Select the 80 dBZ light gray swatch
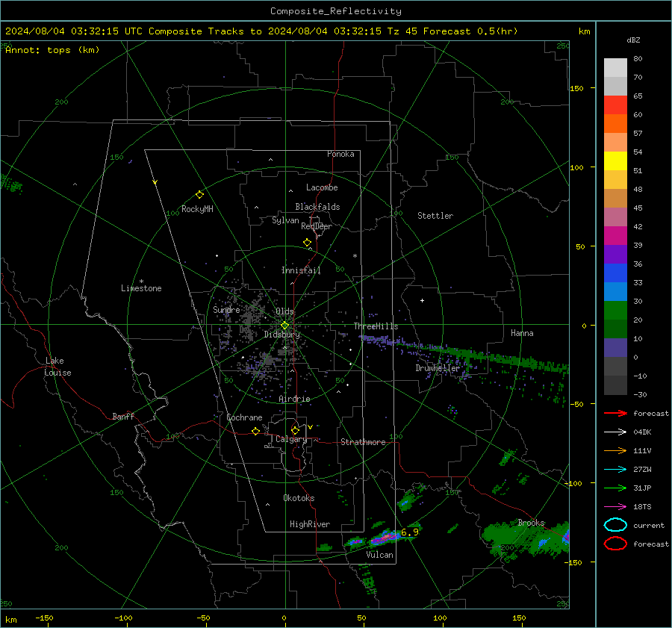The width and height of the screenshot is (672, 628). click(615, 68)
